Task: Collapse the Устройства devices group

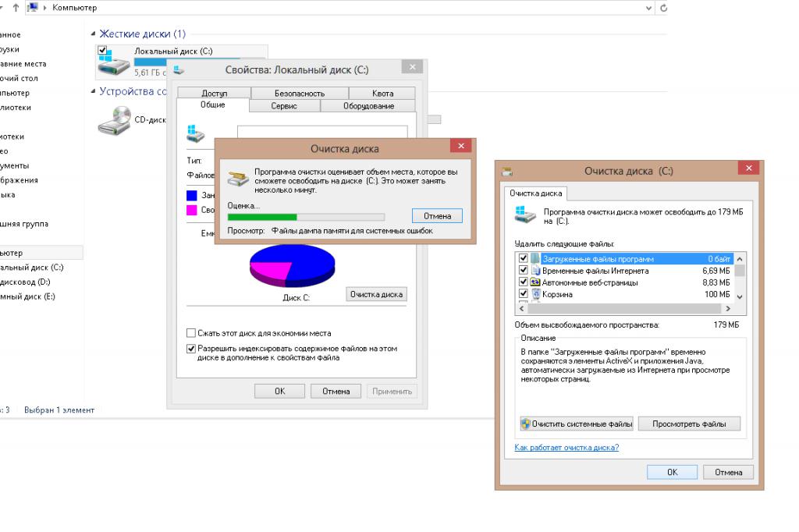Action: [x=94, y=92]
